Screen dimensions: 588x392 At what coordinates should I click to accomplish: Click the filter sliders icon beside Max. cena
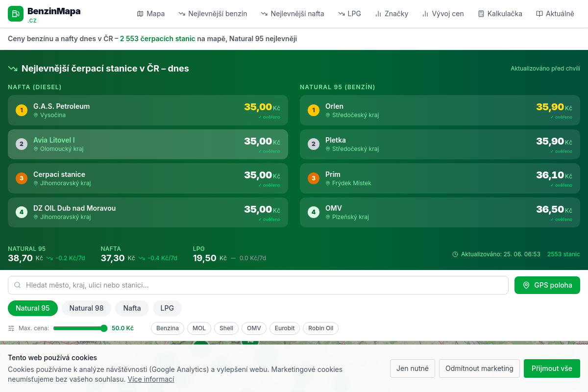(x=11, y=328)
